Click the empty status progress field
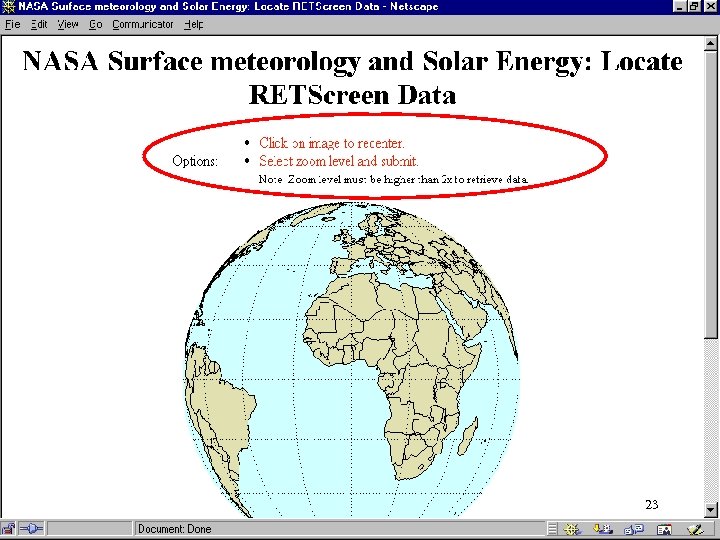The image size is (720, 540). point(90,529)
